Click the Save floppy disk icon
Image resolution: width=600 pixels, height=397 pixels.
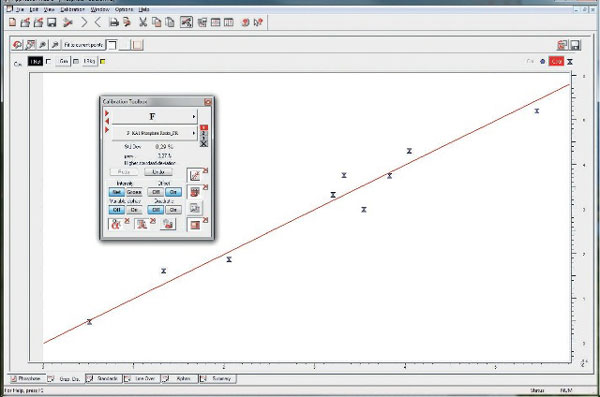[x=52, y=22]
